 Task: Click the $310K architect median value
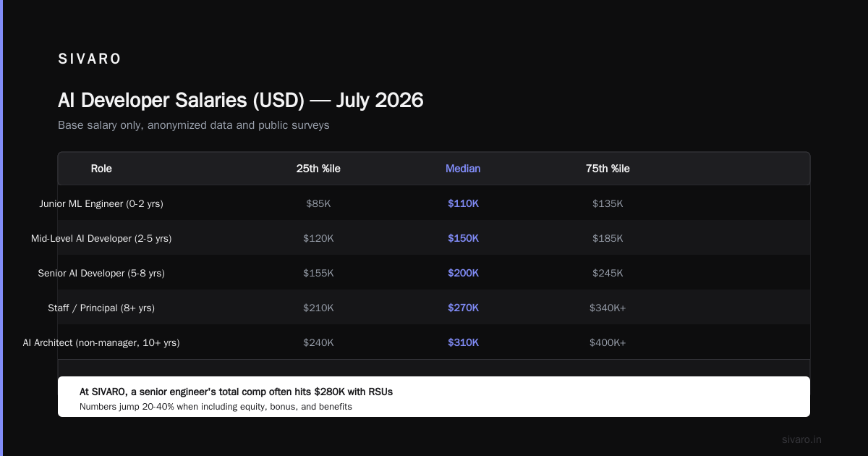click(463, 342)
